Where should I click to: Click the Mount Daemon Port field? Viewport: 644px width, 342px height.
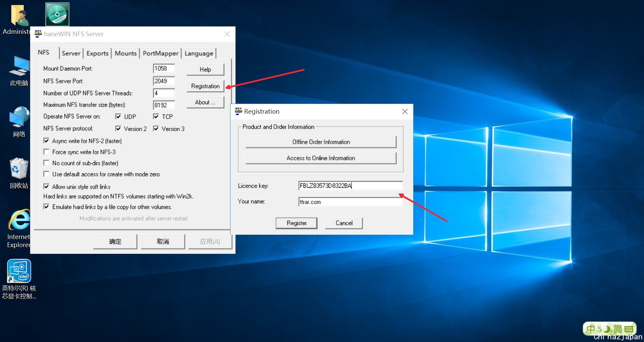click(164, 68)
